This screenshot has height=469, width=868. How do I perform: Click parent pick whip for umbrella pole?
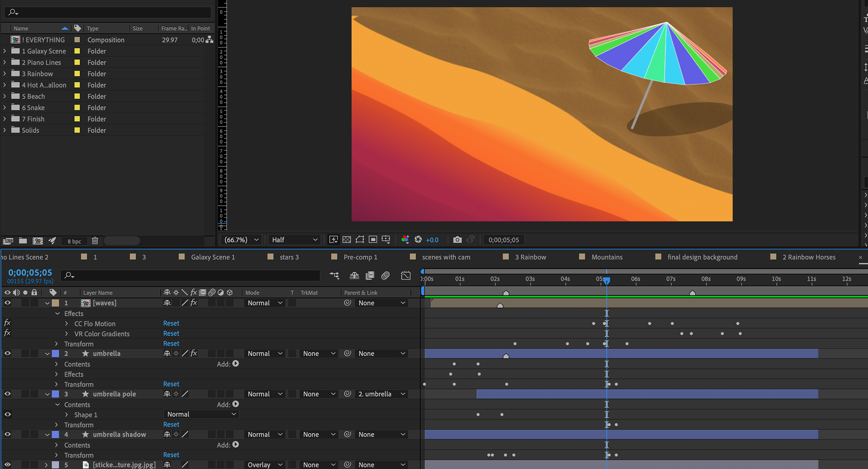coord(347,394)
